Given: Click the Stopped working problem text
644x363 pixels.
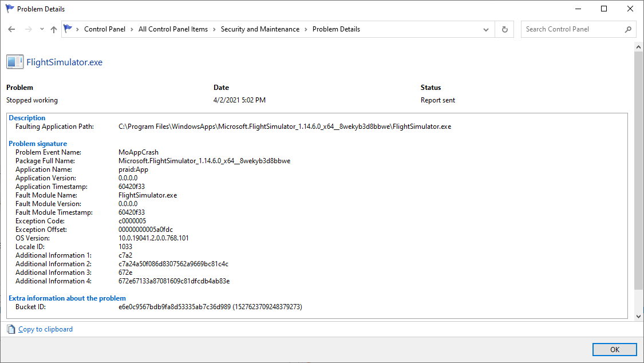Looking at the screenshot, I should (x=32, y=100).
